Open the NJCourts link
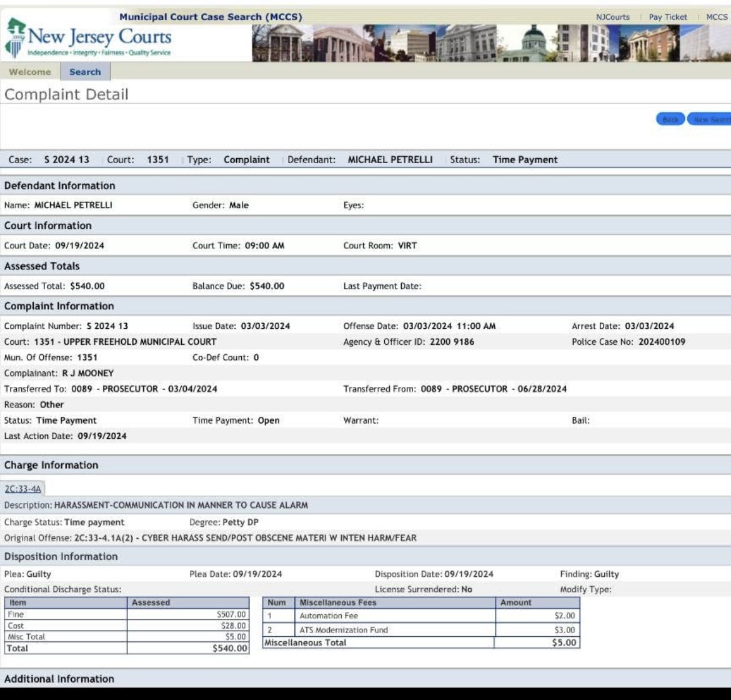This screenshot has height=700, width=731. coord(612,17)
